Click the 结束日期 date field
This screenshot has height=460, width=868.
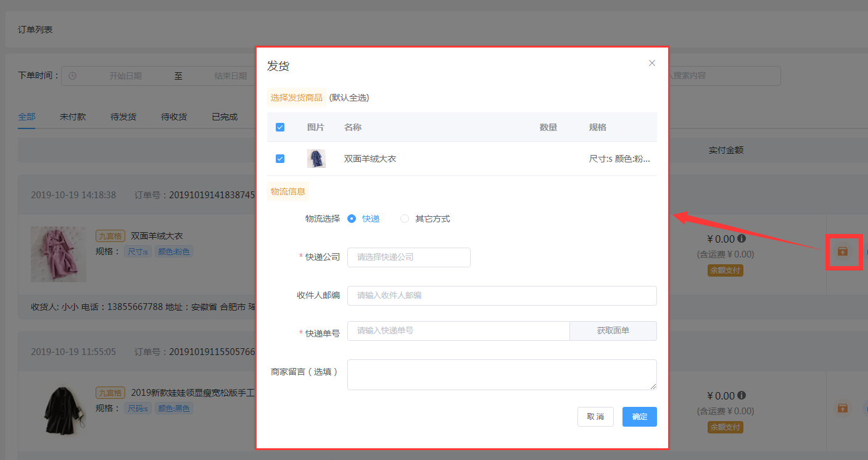[231, 76]
